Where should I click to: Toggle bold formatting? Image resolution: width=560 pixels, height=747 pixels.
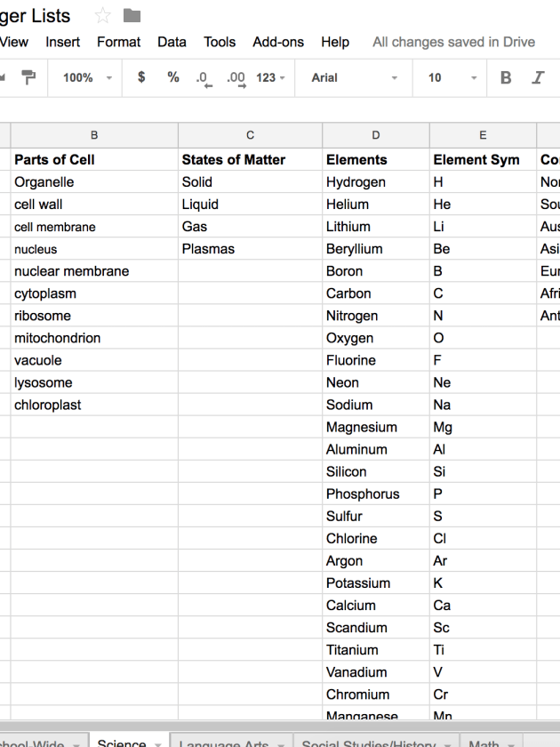(x=506, y=77)
